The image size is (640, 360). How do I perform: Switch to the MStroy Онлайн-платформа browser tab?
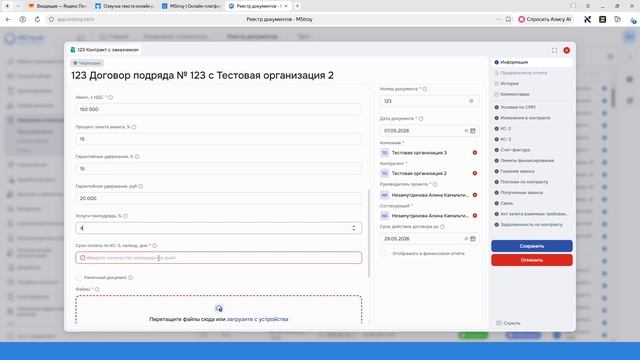coord(191,6)
